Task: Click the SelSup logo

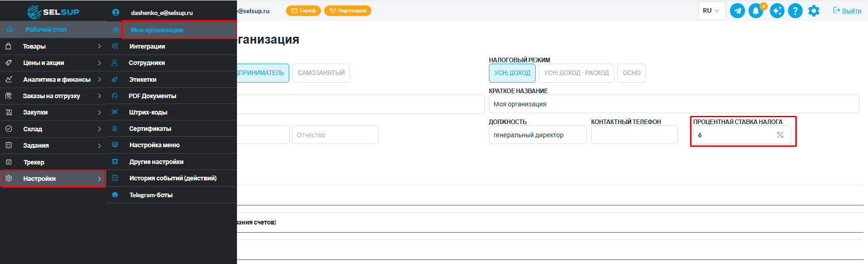Action: [x=53, y=12]
